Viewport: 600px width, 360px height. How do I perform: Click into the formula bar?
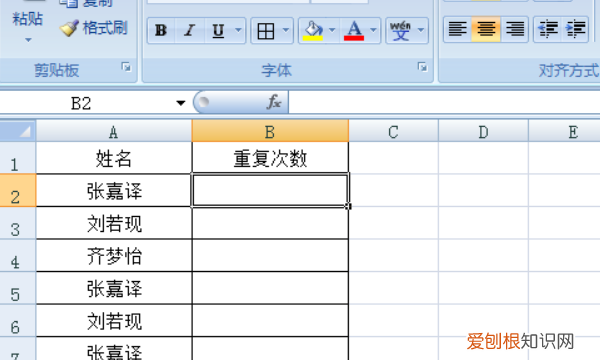(444, 103)
